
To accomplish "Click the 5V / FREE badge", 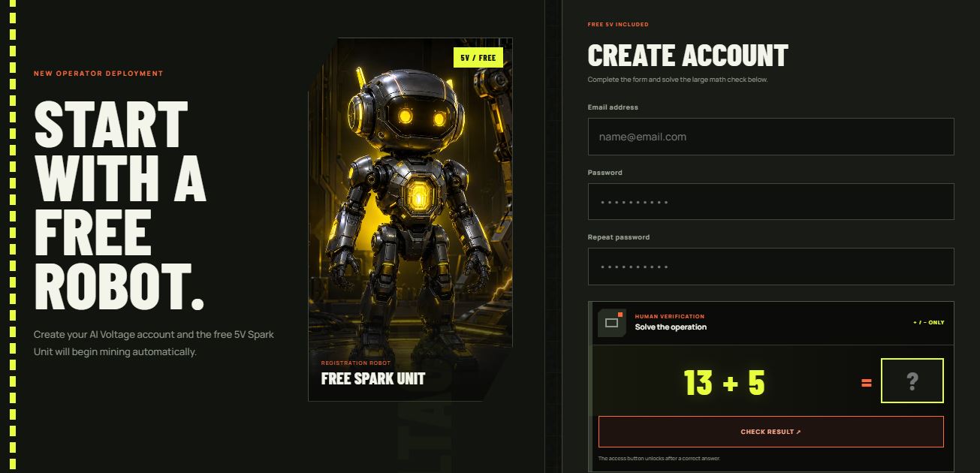I will click(x=478, y=58).
